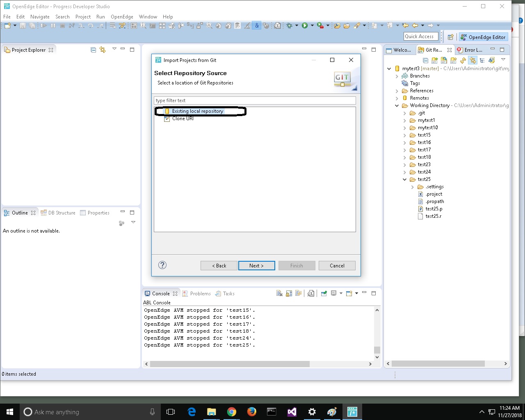Toggle Link with Selection in Git Repositories view
525x420 pixels.
click(472, 60)
